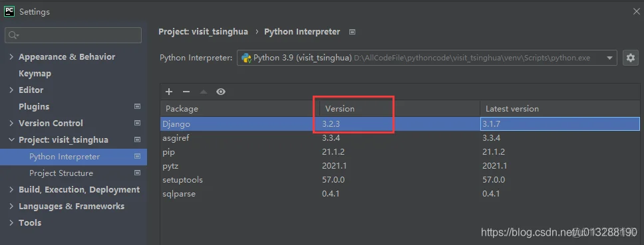Screen dimensions: 644x245
Task: Click the project-level icon beside Version Control
Action: point(137,123)
